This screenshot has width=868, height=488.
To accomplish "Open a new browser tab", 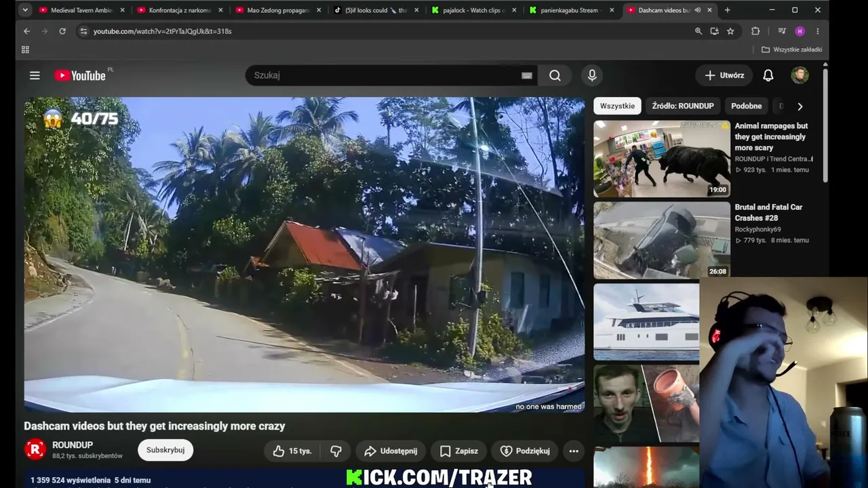I will [x=727, y=10].
